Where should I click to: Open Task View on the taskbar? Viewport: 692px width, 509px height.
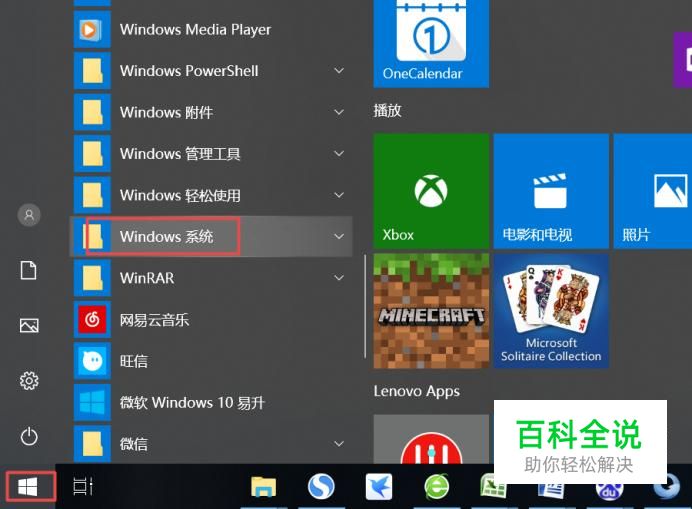(x=83, y=486)
